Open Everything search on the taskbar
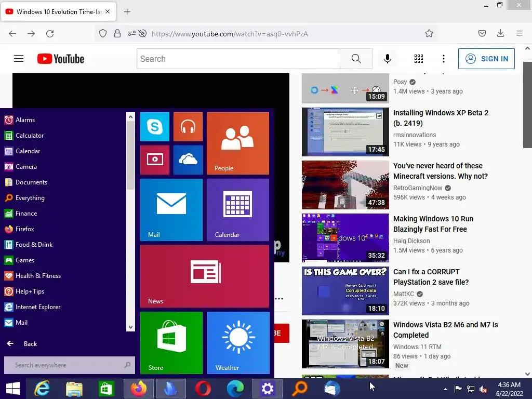 (300, 389)
